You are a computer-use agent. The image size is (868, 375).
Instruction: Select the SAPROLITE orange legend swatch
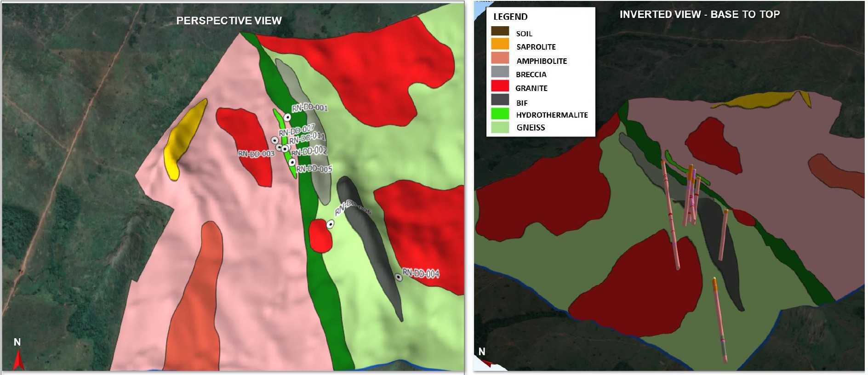[500, 45]
